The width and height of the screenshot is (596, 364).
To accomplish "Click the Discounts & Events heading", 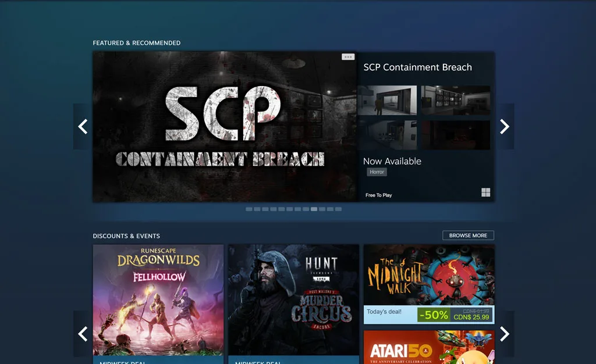I will (x=126, y=236).
